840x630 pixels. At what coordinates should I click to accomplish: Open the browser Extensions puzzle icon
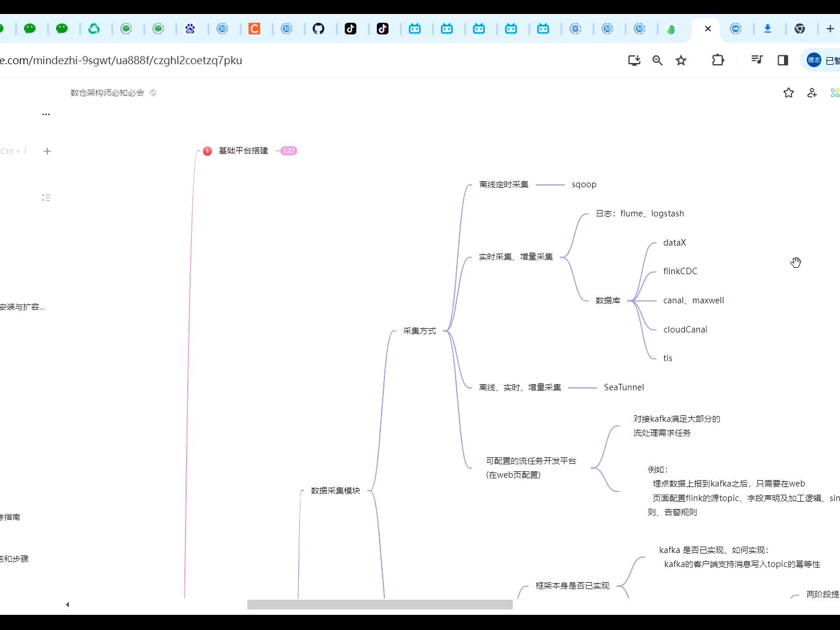point(718,60)
